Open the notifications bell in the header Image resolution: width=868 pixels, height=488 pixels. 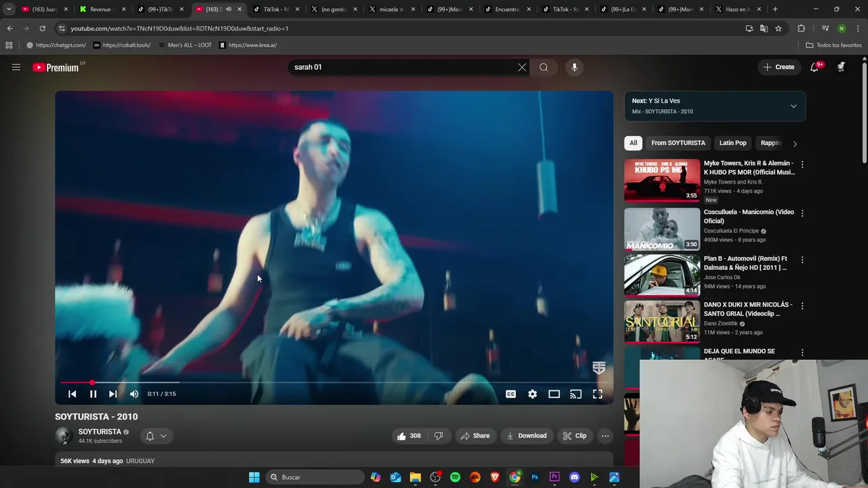[x=814, y=67]
